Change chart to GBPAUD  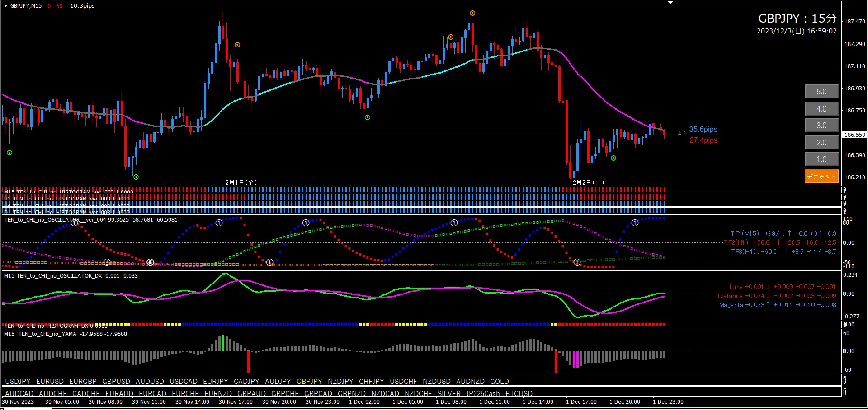[x=252, y=394]
